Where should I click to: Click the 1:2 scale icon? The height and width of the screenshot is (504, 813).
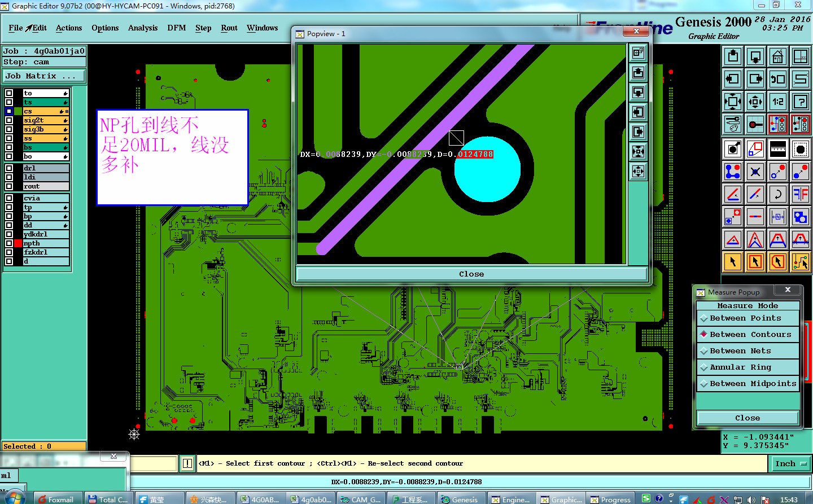point(778,102)
